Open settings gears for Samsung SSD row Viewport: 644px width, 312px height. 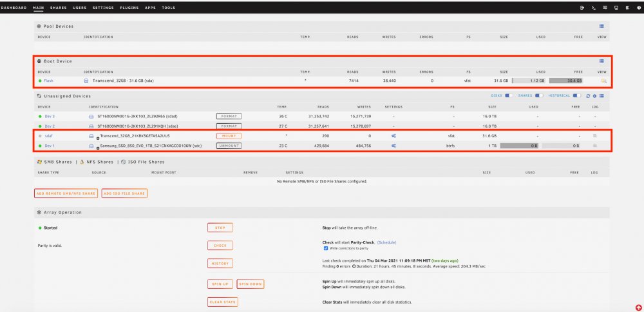pos(393,146)
